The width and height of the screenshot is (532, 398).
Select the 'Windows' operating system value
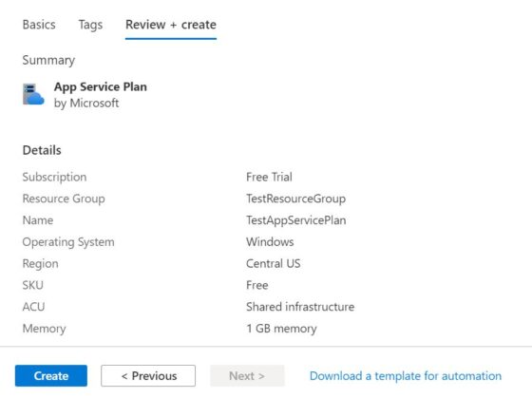pyautogui.click(x=270, y=242)
